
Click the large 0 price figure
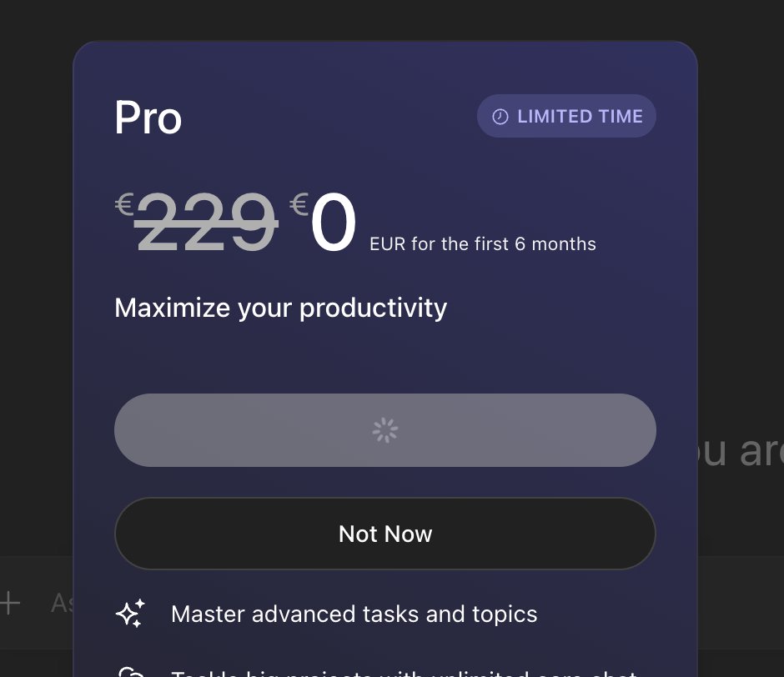(334, 223)
